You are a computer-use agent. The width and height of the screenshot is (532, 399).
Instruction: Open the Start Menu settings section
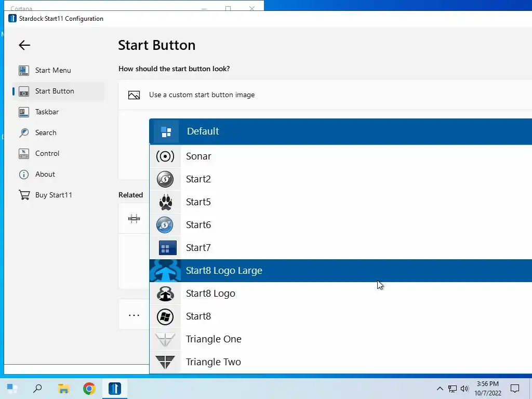tap(58, 70)
